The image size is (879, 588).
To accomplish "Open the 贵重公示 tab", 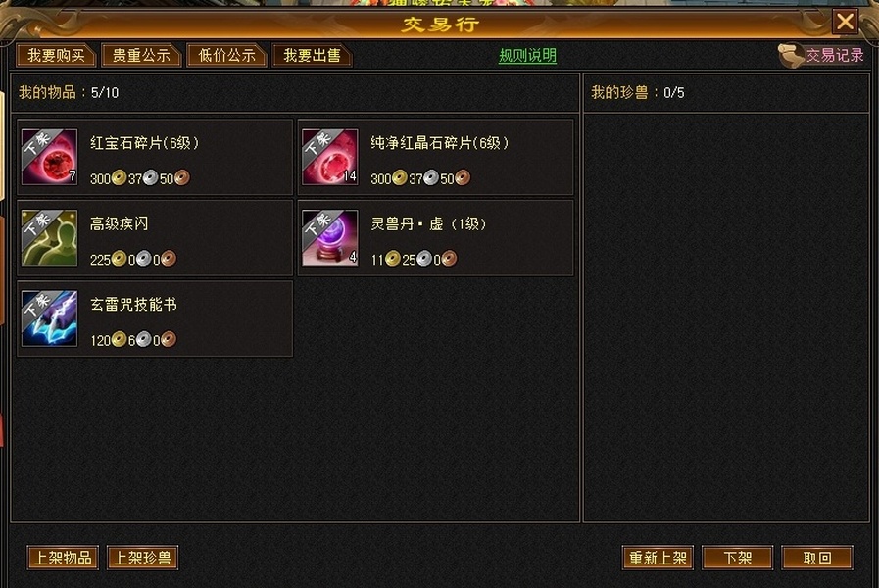I will pyautogui.click(x=141, y=56).
